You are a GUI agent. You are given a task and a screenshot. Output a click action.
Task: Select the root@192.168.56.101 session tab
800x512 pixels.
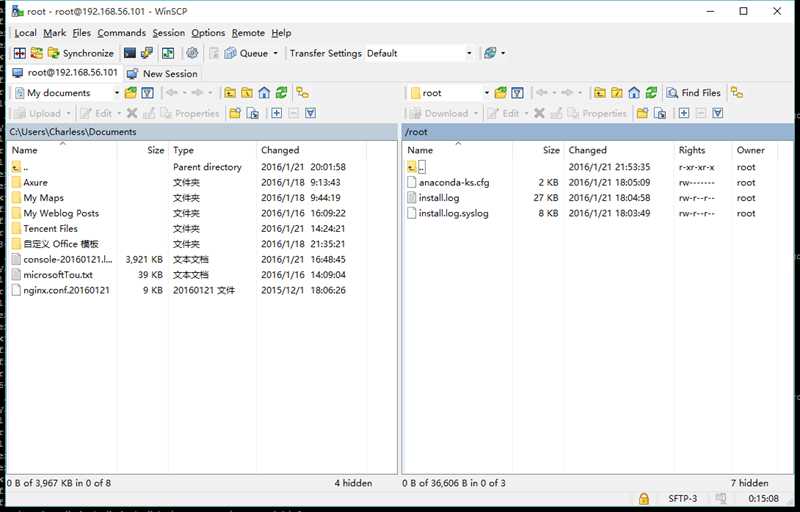[65, 73]
